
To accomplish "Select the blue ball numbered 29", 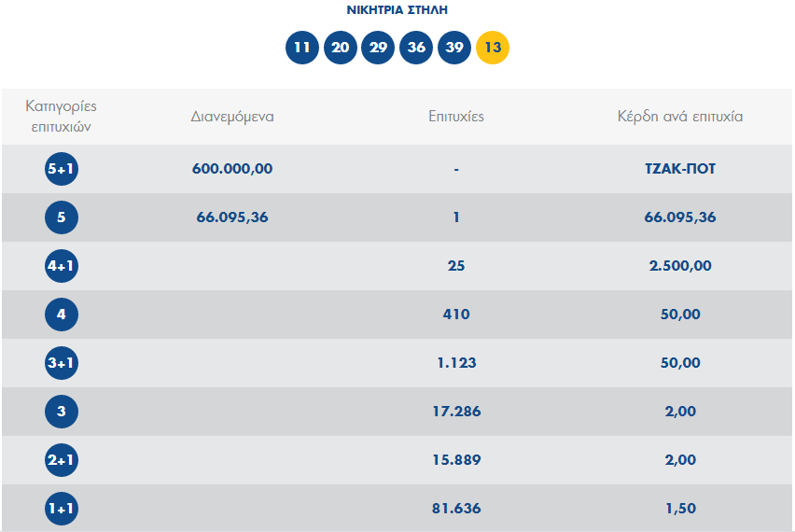I will click(378, 48).
